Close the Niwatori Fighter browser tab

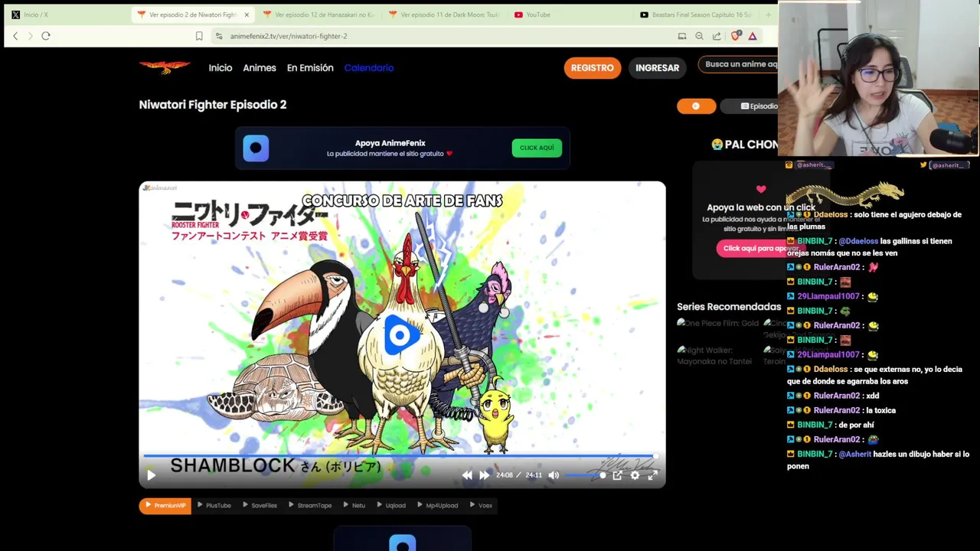247,15
